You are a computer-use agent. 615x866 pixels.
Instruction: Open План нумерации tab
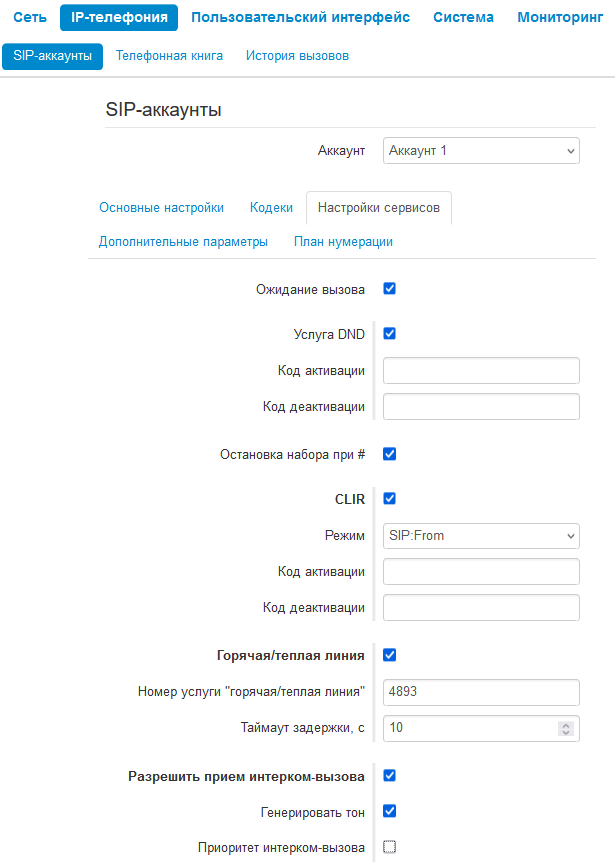tap(343, 242)
